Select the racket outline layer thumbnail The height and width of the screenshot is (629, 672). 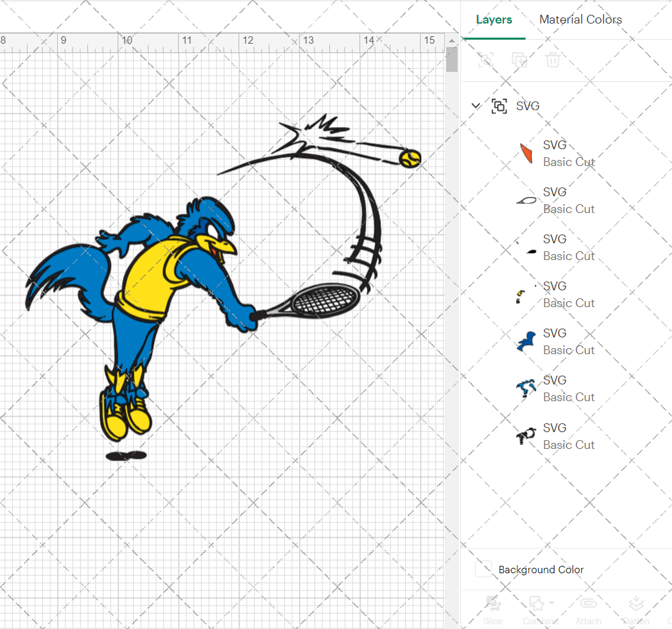coord(526,200)
